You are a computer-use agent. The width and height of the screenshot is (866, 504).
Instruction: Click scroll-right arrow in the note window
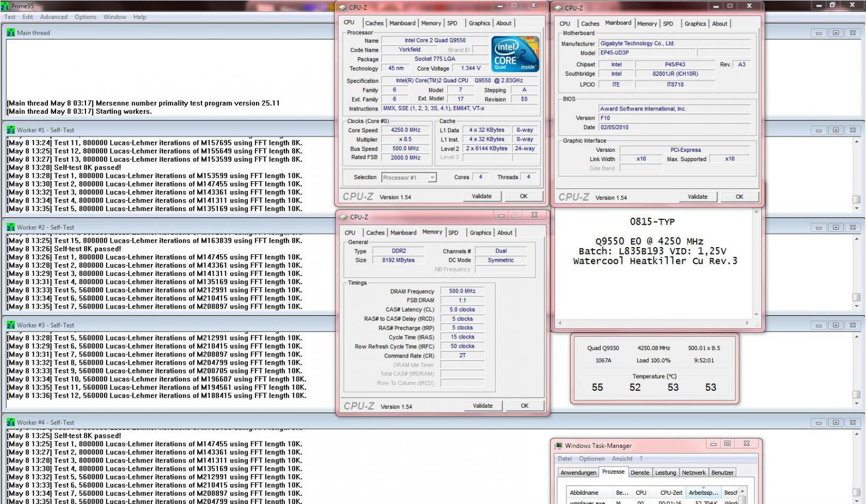(746, 323)
